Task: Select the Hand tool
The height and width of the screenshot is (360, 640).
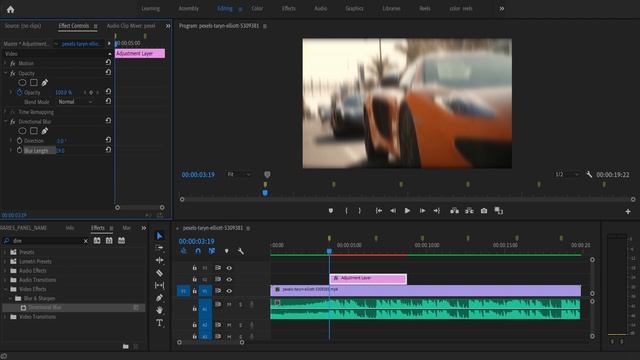Action: point(160,310)
